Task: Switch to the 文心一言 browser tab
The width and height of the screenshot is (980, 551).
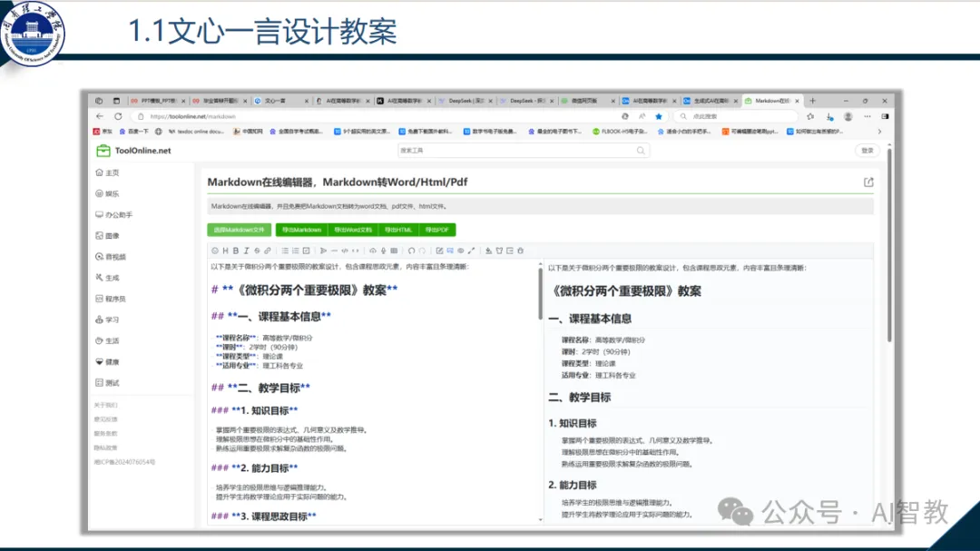Action: 280,101
